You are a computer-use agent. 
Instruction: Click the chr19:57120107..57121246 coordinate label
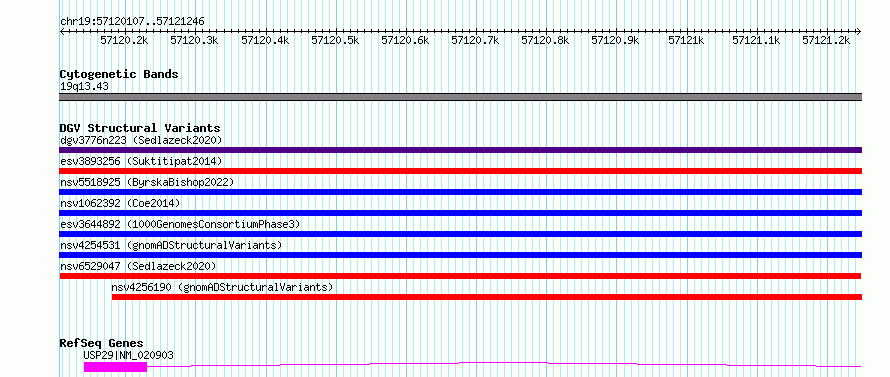[132, 22]
